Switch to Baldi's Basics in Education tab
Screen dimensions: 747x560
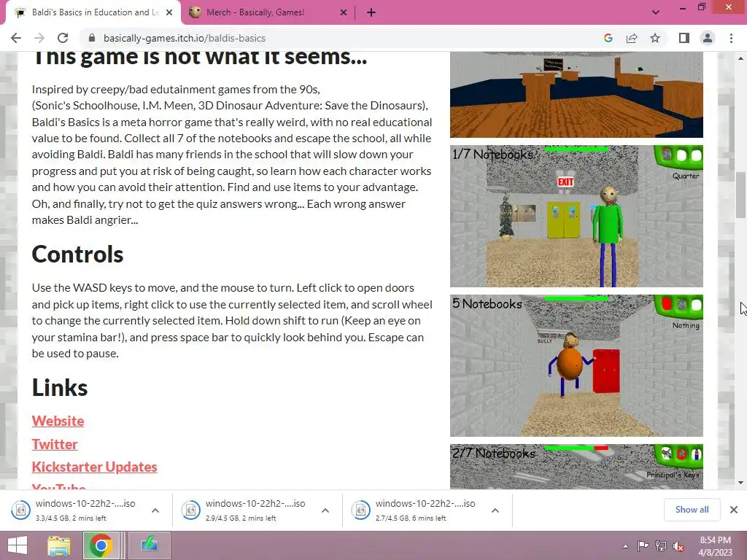pos(94,12)
